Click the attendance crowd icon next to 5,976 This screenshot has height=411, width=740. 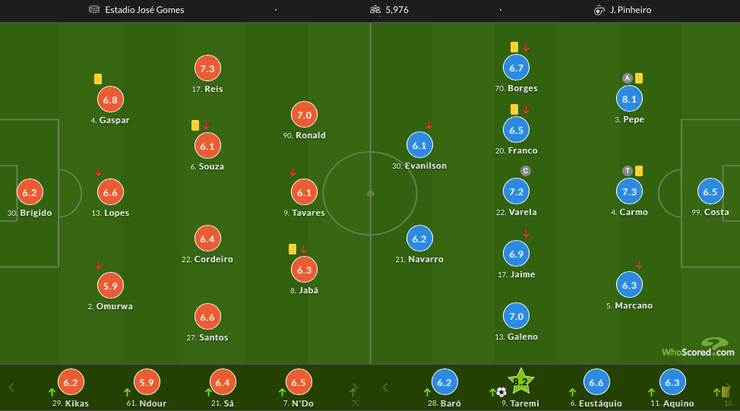[x=375, y=10]
